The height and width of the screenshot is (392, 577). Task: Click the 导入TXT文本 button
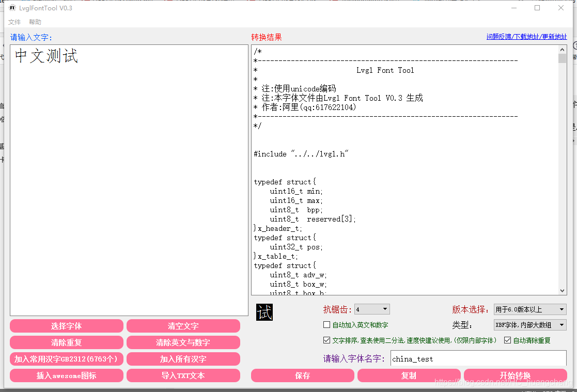183,375
